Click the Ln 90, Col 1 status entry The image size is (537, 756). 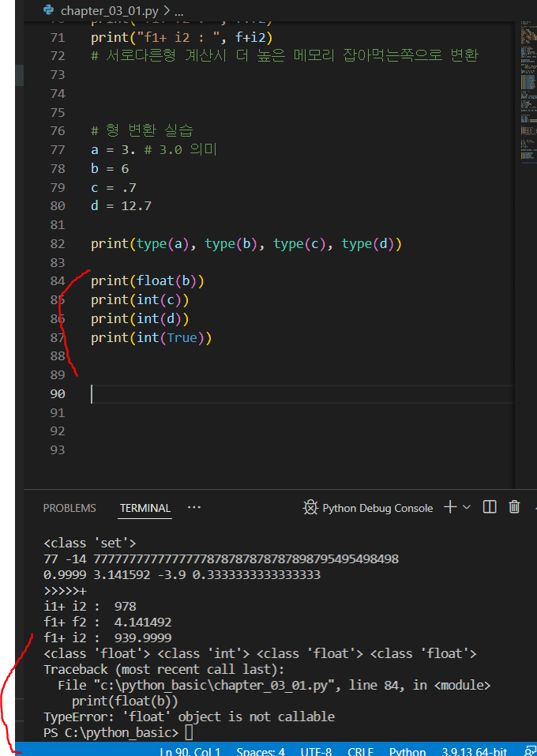[190, 752]
